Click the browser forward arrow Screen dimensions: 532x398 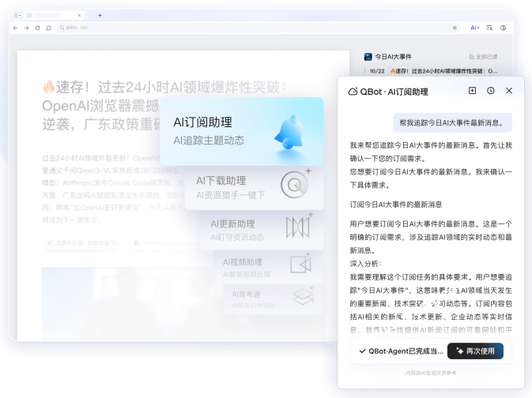point(26,28)
